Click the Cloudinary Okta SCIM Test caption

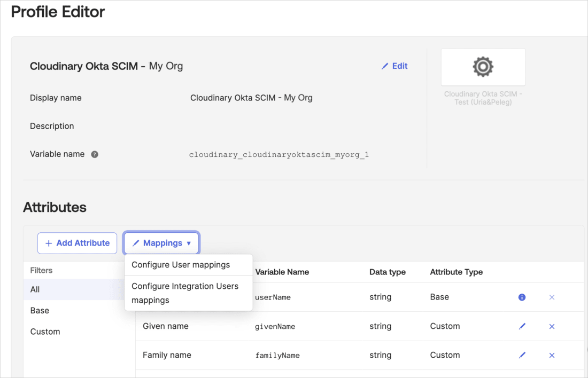[483, 98]
